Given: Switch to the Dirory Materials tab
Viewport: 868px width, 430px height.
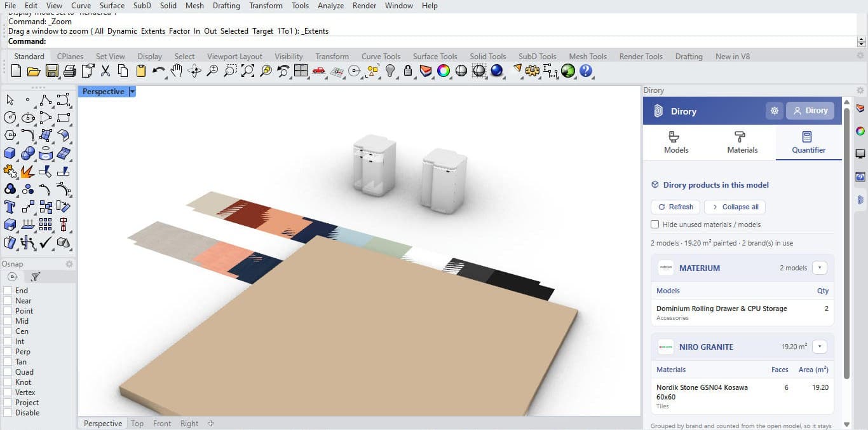Looking at the screenshot, I should click(x=742, y=142).
